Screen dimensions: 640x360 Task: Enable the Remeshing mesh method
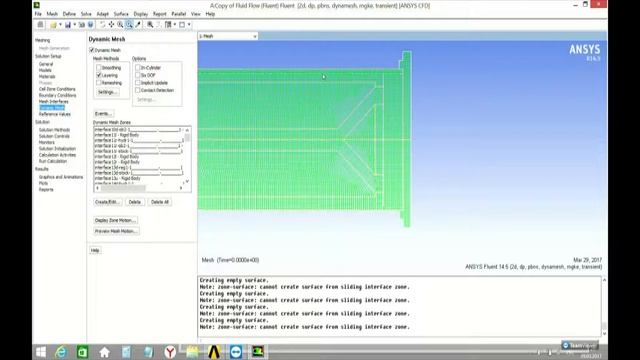pos(99,83)
